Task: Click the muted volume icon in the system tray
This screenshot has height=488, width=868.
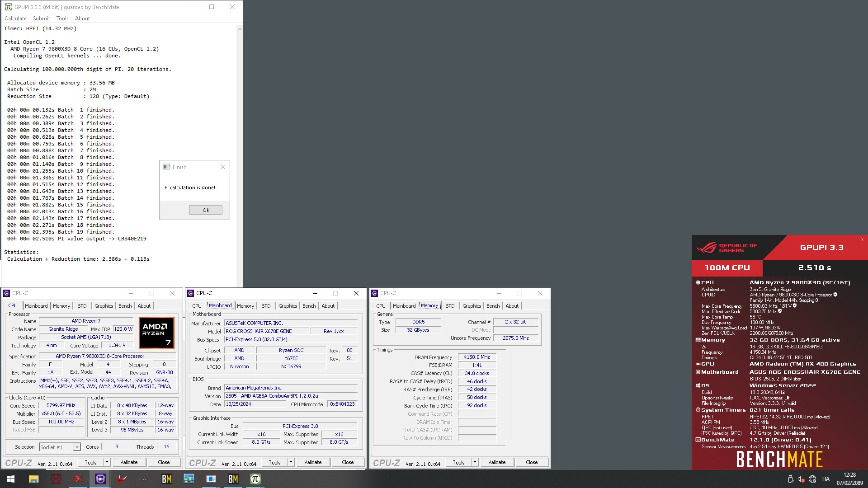Action: pyautogui.click(x=801, y=479)
